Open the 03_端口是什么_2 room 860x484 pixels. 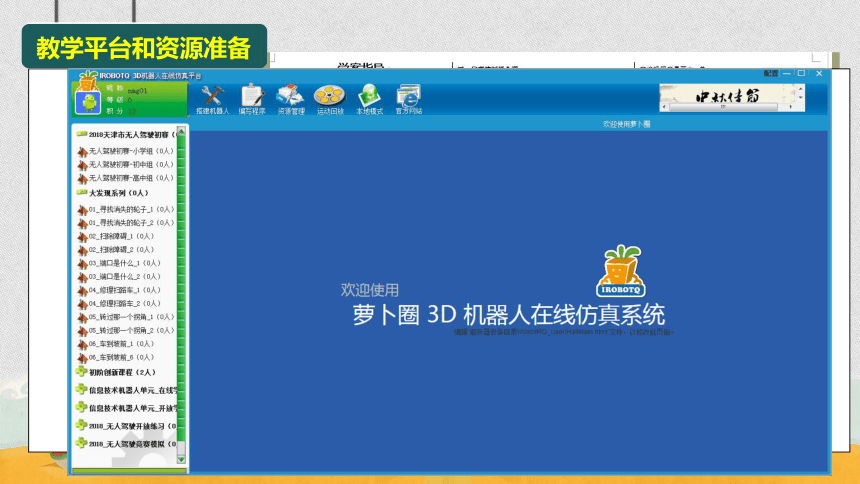(119, 277)
